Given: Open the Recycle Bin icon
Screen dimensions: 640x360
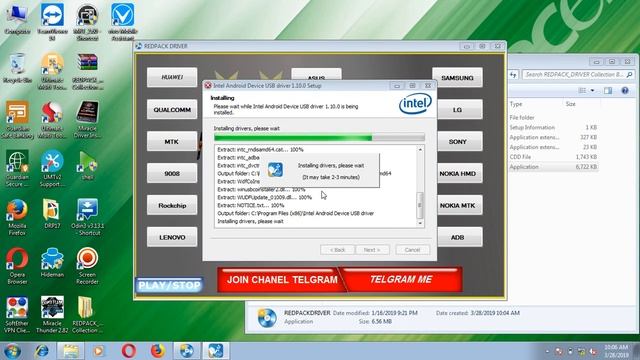Looking at the screenshot, I should click(x=17, y=68).
